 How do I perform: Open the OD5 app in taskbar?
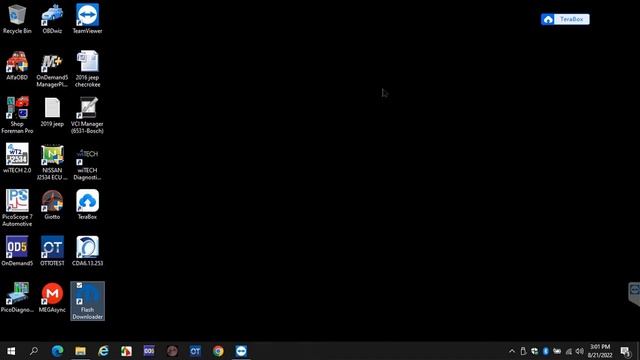point(149,351)
